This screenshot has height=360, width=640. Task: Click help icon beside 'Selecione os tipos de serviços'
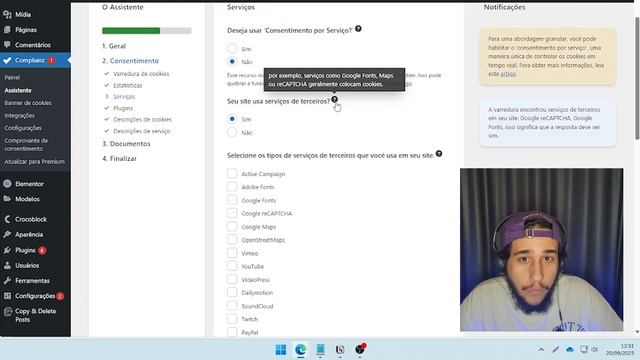click(439, 154)
